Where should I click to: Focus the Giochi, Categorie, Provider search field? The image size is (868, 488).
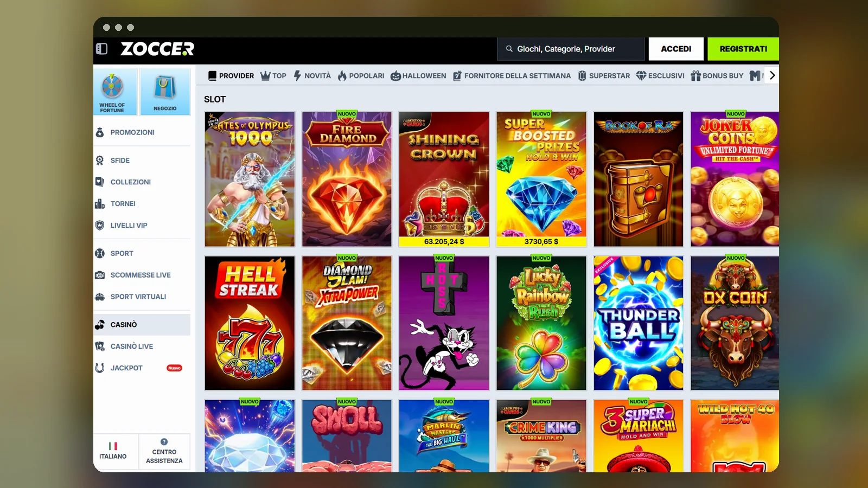[571, 49]
